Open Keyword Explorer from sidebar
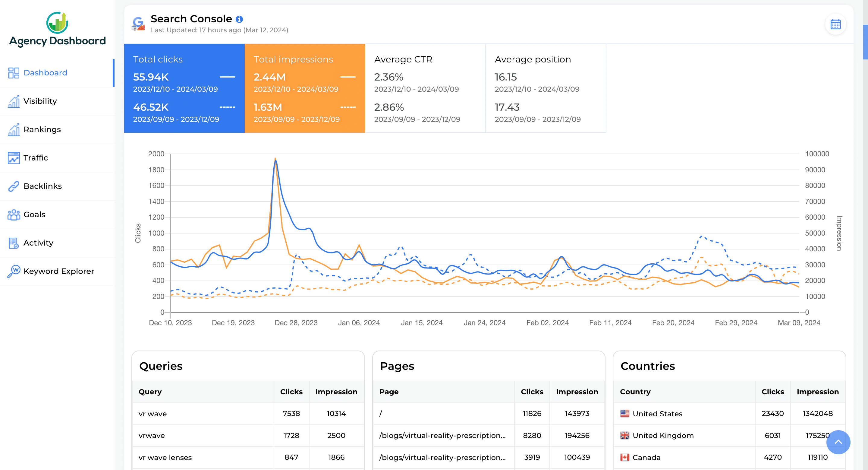The height and width of the screenshot is (470, 868). (57, 271)
